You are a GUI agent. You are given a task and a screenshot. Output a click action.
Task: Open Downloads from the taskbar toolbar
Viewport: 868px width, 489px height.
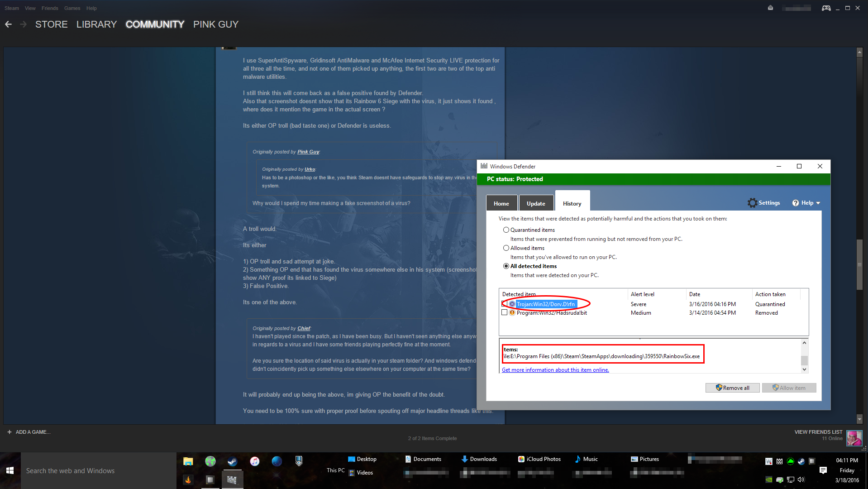(479, 459)
